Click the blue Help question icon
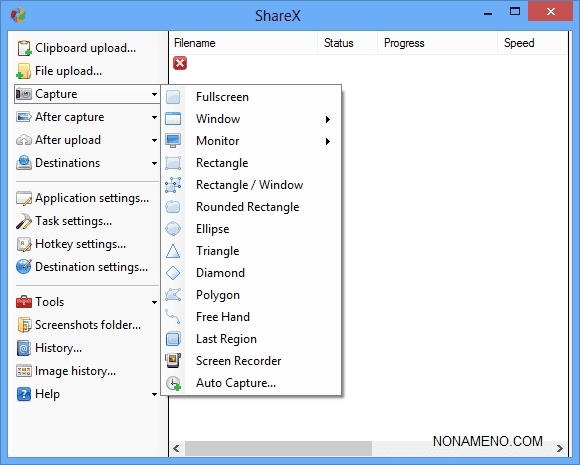This screenshot has height=465, width=580. coord(24,394)
